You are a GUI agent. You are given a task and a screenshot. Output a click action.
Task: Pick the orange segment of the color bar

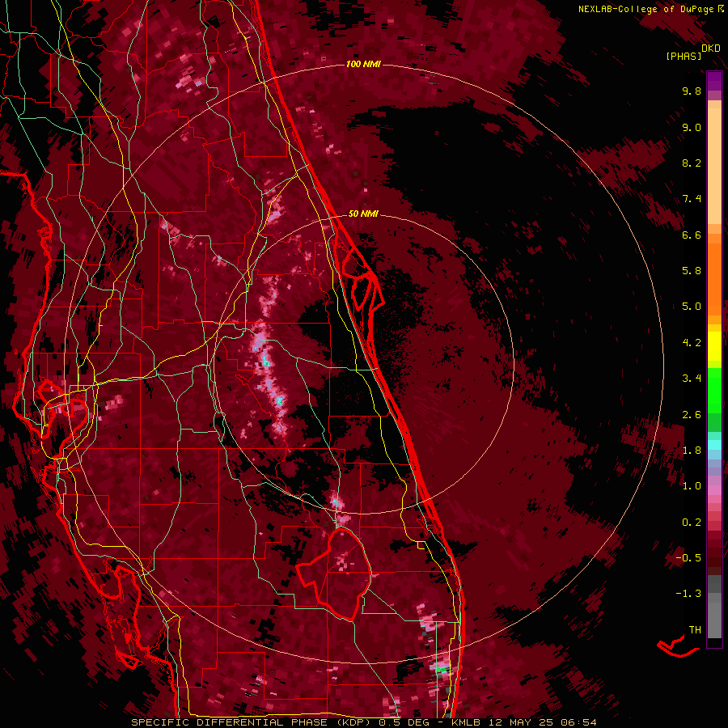pyautogui.click(x=714, y=280)
